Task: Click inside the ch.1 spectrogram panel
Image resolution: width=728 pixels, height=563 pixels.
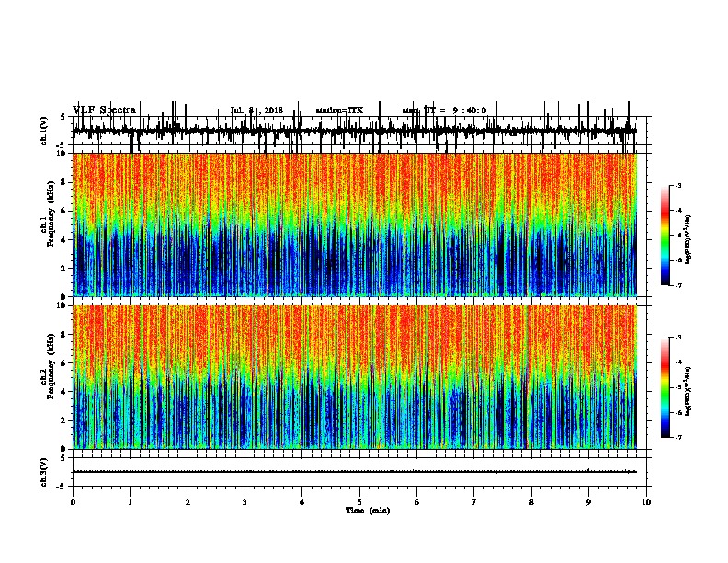Action: pos(355,224)
